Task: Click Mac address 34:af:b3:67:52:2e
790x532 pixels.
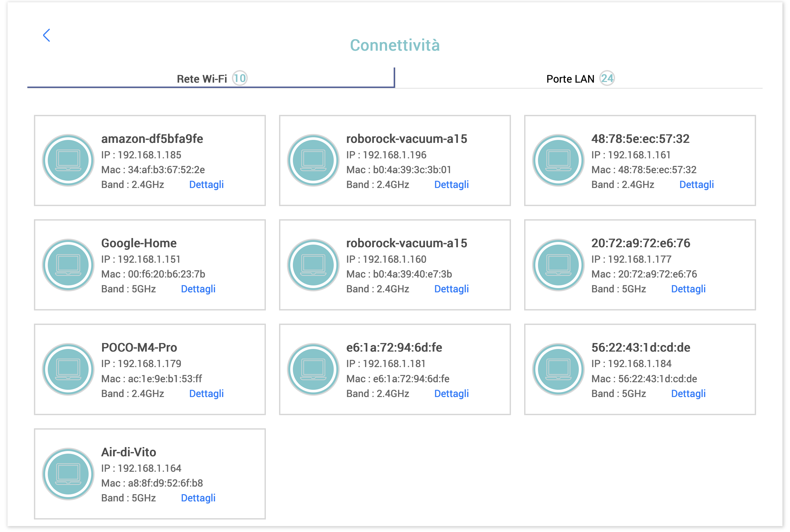Action: 166,170
